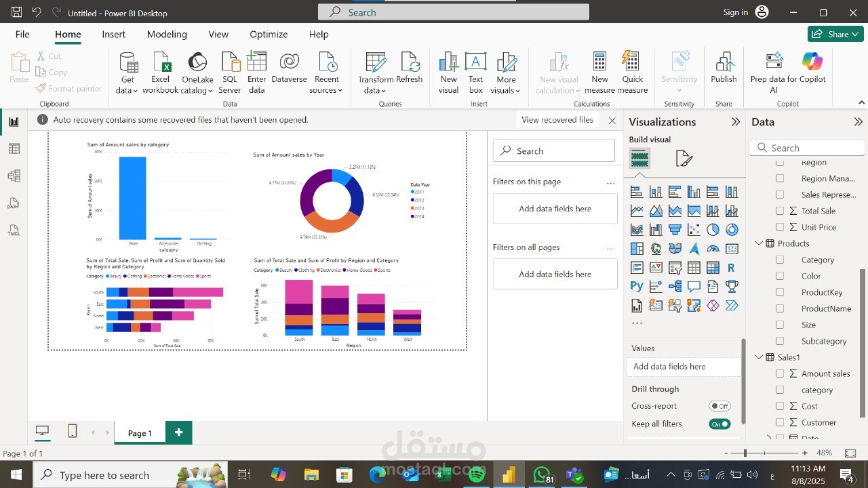Choose the Map globe visual
Screen dimensions: 868x488
pos(656,249)
